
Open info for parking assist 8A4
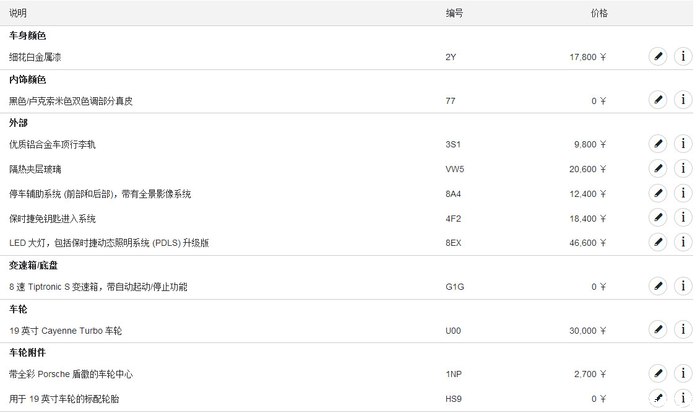click(x=683, y=193)
